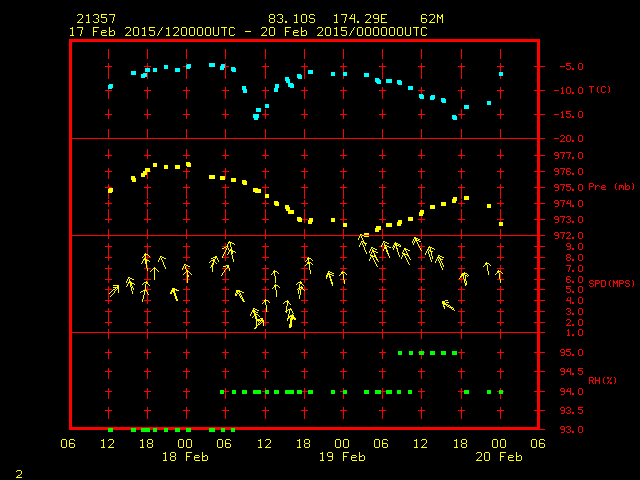Select the 18 Feb date label
Screen dimensions: 640x480
[x=185, y=457]
